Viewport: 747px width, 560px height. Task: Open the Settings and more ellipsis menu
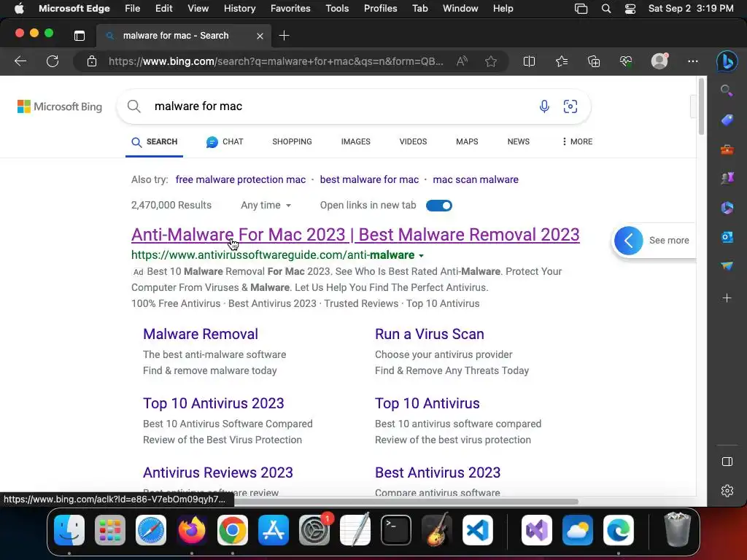(x=693, y=61)
